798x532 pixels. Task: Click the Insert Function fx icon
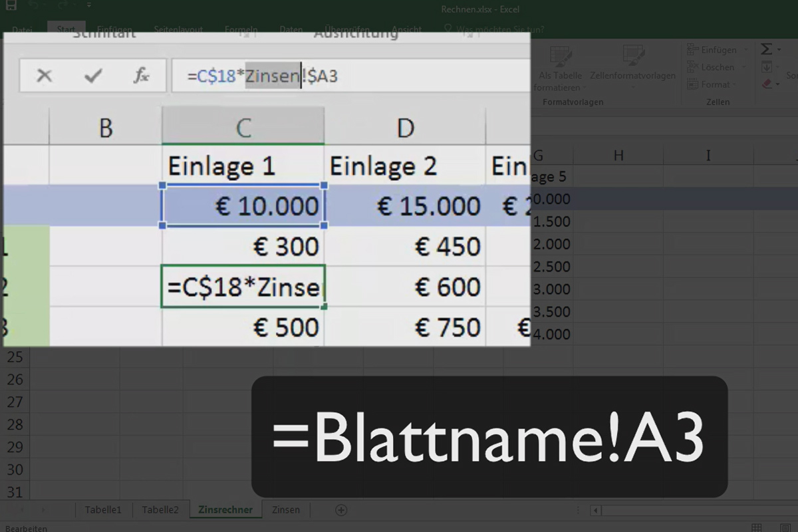coord(141,75)
